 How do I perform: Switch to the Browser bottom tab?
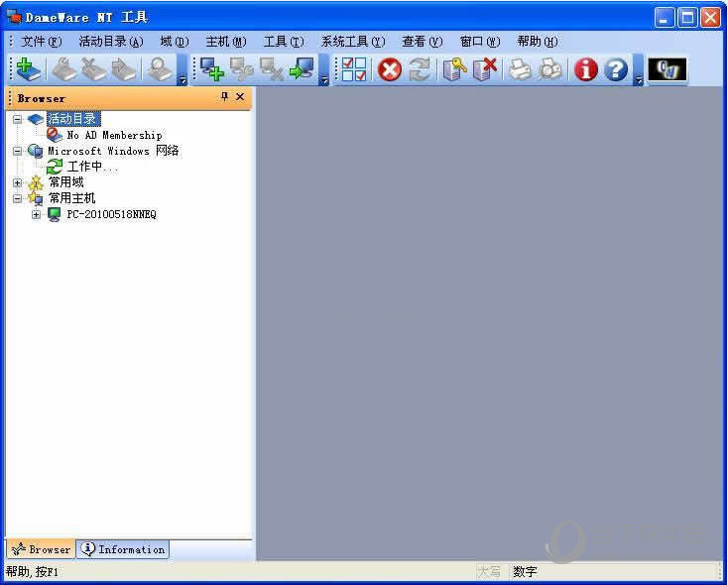point(41,549)
